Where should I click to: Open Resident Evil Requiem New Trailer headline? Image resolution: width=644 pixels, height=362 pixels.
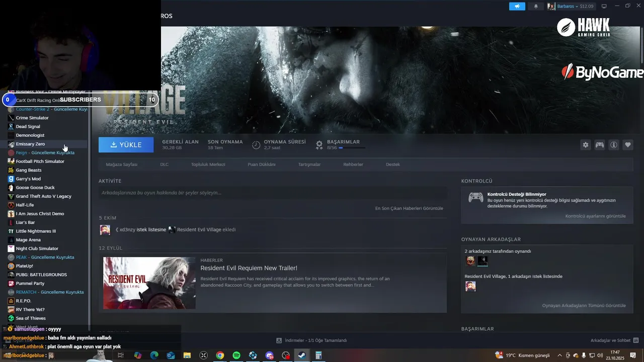249,268
